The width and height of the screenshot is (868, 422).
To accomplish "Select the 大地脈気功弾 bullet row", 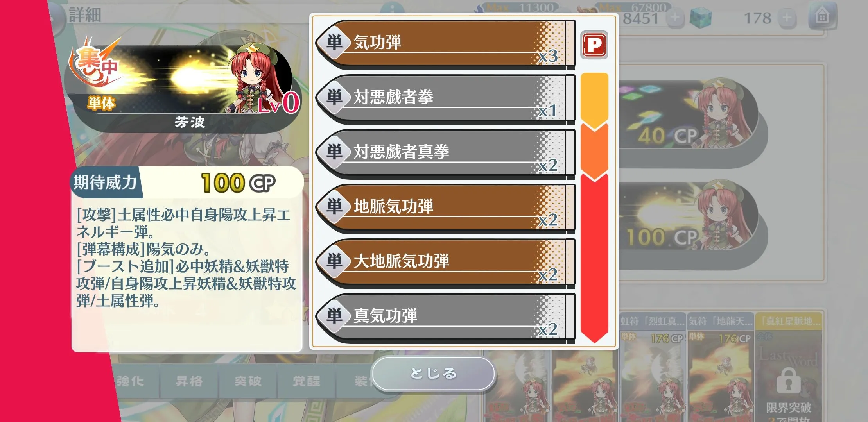I will point(445,263).
